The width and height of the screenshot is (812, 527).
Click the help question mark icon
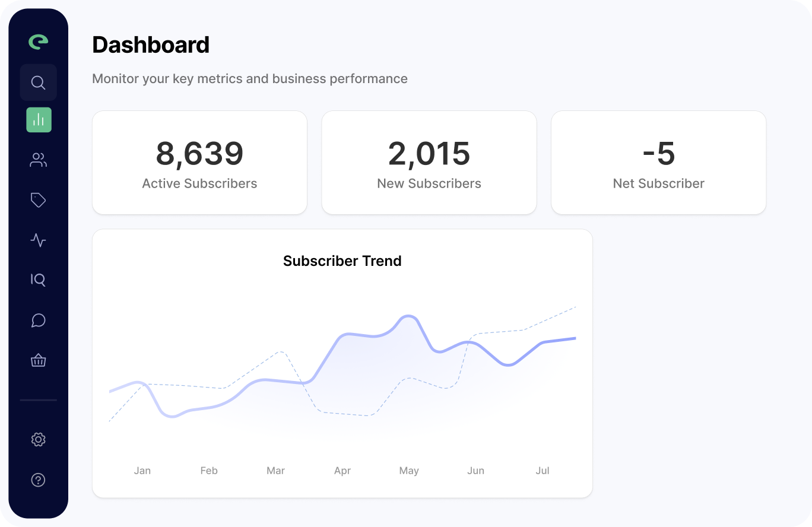39,480
